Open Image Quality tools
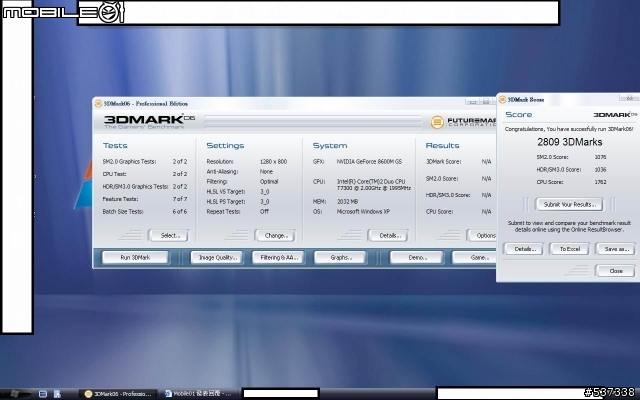Viewport: 640px width, 400px height. 217,258
